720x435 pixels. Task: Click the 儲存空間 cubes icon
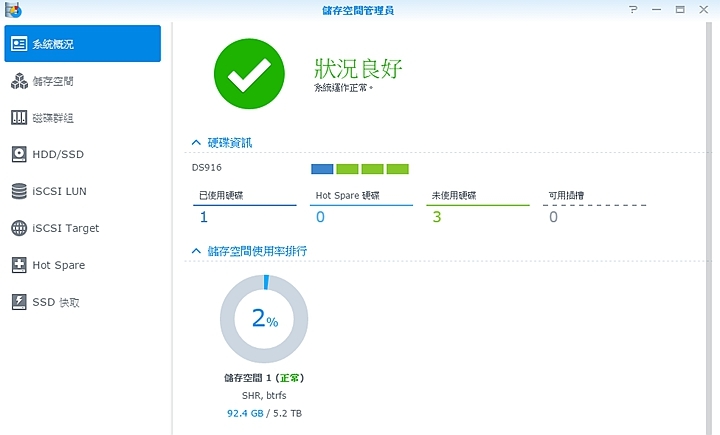tap(19, 81)
